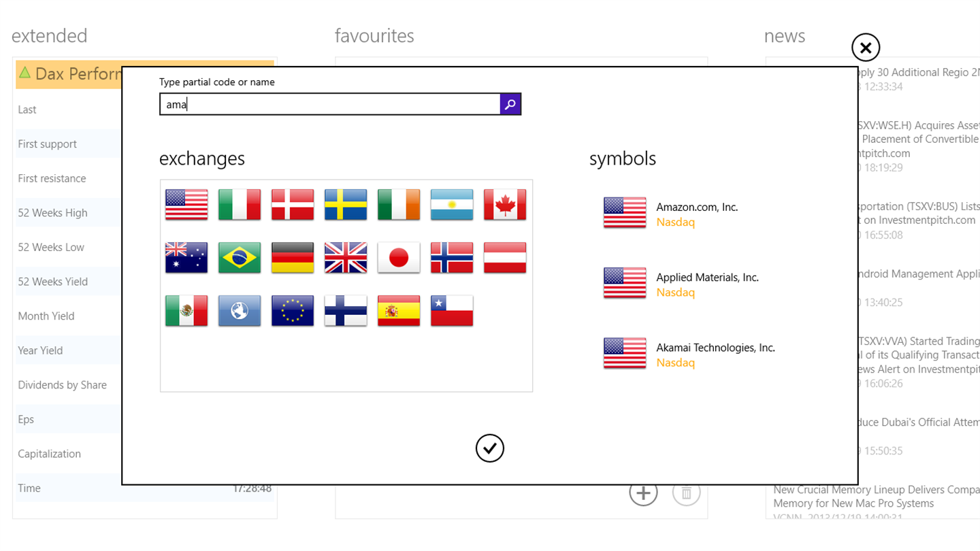Select the Year Yield row
Image resolution: width=980 pixels, height=551 pixels.
click(x=69, y=350)
